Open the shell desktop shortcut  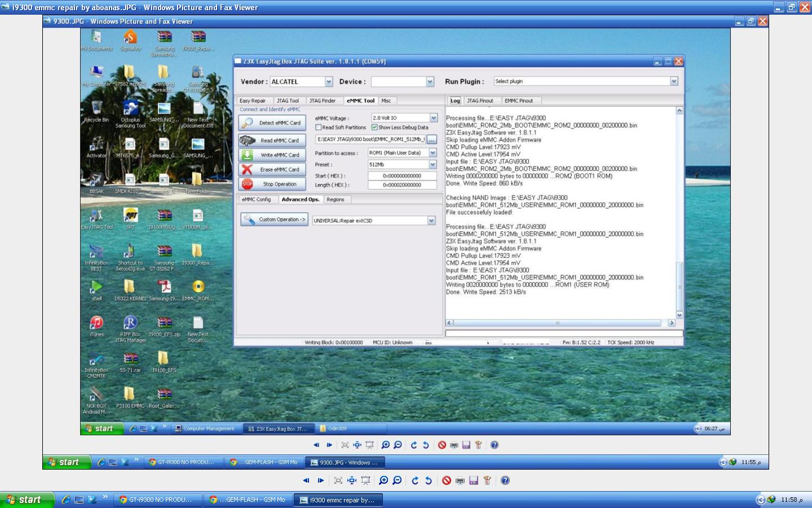[96, 291]
